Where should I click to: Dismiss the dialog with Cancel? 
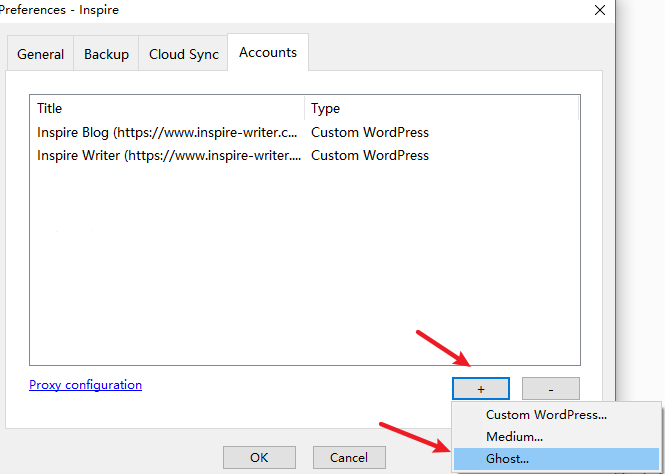pyautogui.click(x=349, y=457)
